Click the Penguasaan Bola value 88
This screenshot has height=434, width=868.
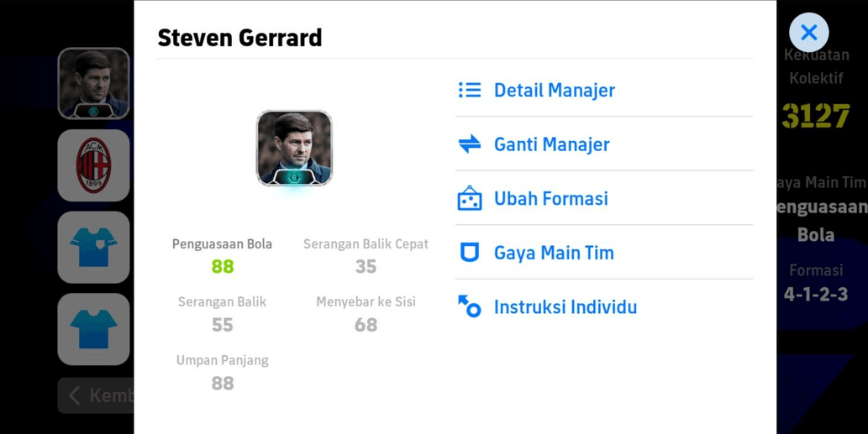point(223,266)
